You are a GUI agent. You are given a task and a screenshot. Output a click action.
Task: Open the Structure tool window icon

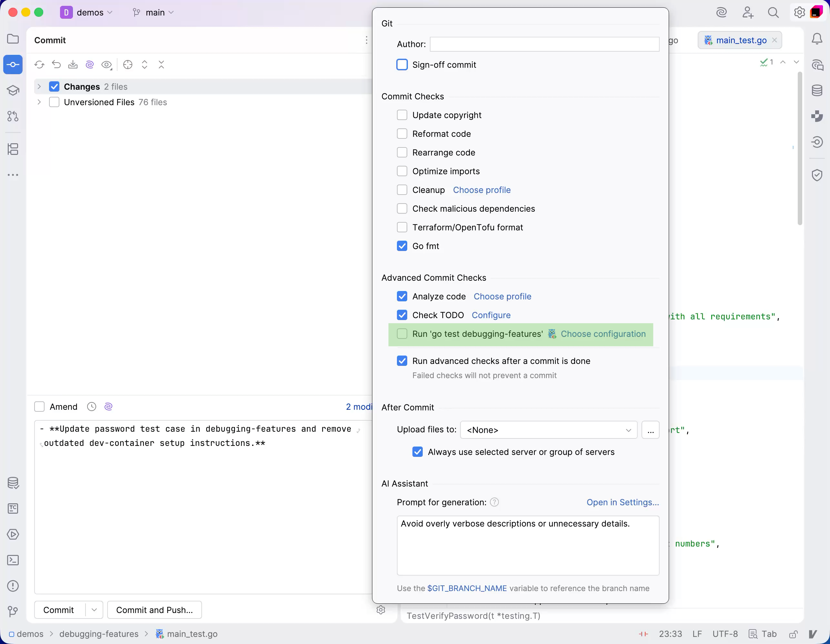pos(13,149)
